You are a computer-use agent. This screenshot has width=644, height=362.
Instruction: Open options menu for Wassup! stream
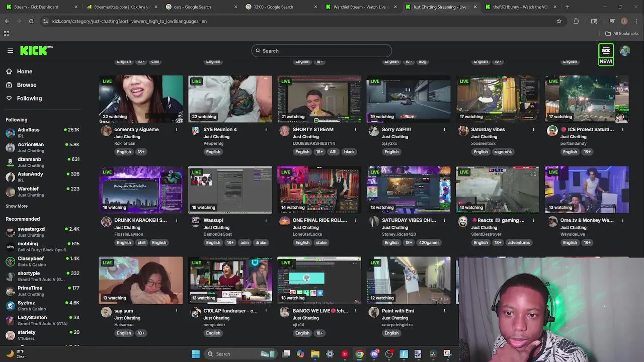(x=266, y=220)
